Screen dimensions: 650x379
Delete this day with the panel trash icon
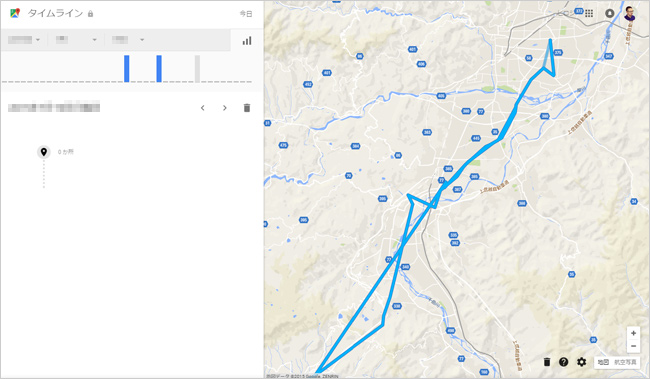247,108
